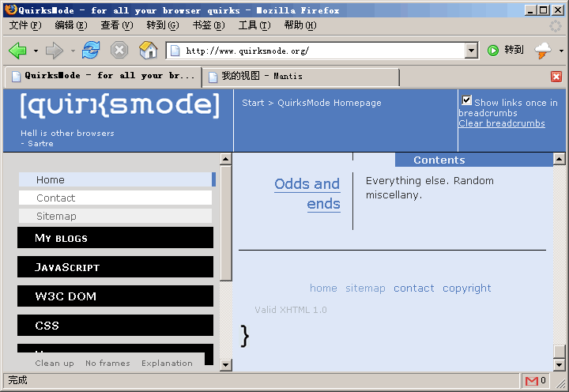Viewport: 569px width, 392px height.
Task: Click the Clean up link
Action: point(55,363)
